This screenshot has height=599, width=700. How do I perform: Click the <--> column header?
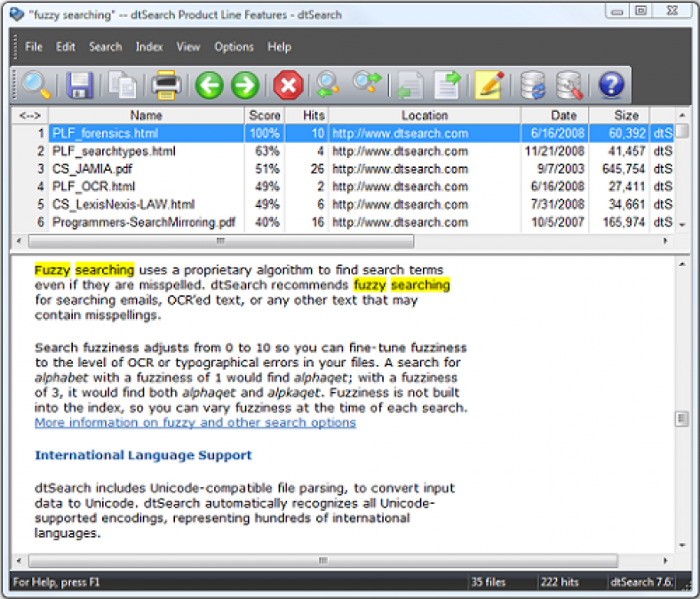point(30,116)
